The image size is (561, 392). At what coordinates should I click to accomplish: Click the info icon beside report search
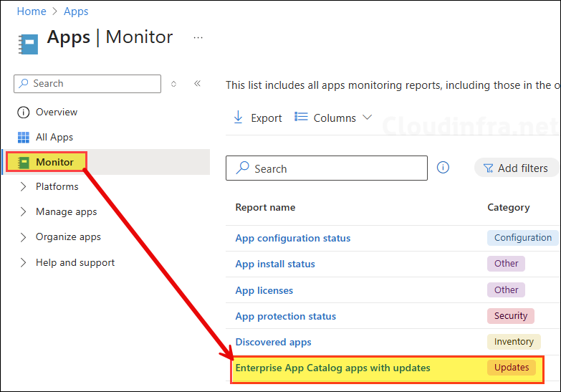pos(443,168)
